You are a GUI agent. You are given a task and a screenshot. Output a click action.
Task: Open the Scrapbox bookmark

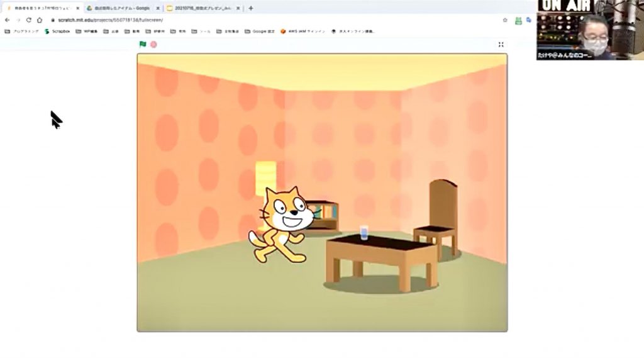(x=57, y=31)
